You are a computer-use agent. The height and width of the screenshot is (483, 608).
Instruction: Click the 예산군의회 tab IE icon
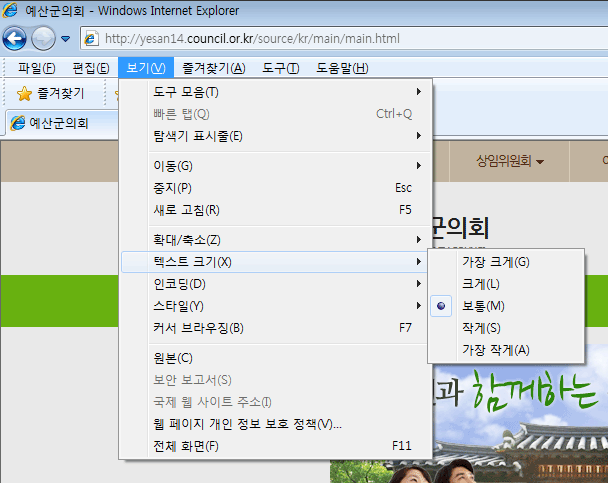tap(17, 124)
